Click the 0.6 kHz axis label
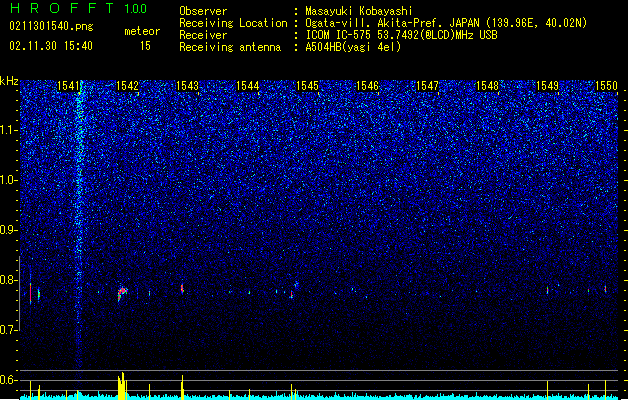The width and height of the screenshot is (629, 400). [8, 380]
